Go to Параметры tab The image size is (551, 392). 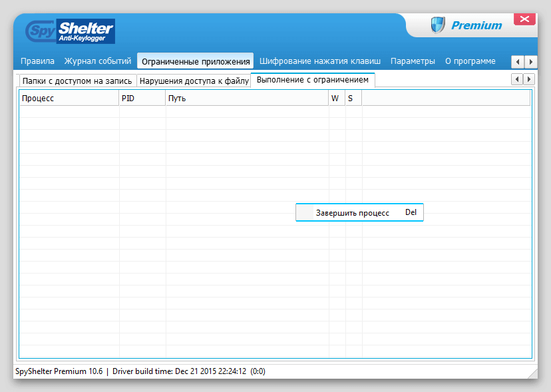click(x=413, y=61)
